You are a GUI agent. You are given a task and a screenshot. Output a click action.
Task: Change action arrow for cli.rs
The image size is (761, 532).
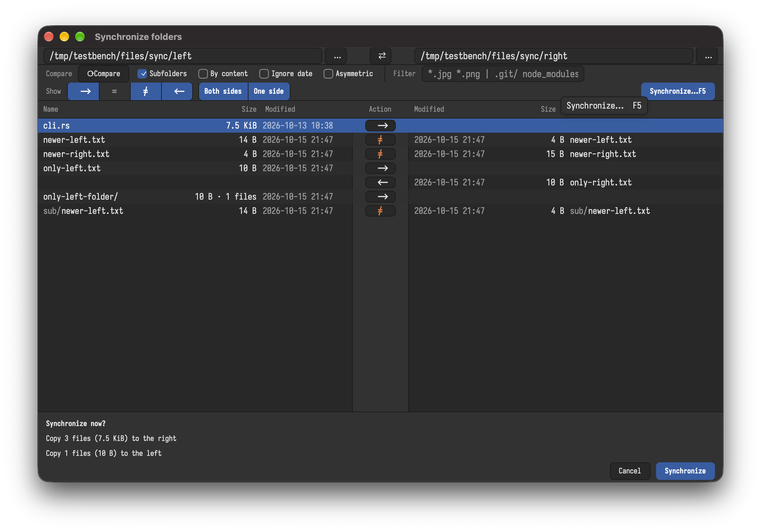380,126
